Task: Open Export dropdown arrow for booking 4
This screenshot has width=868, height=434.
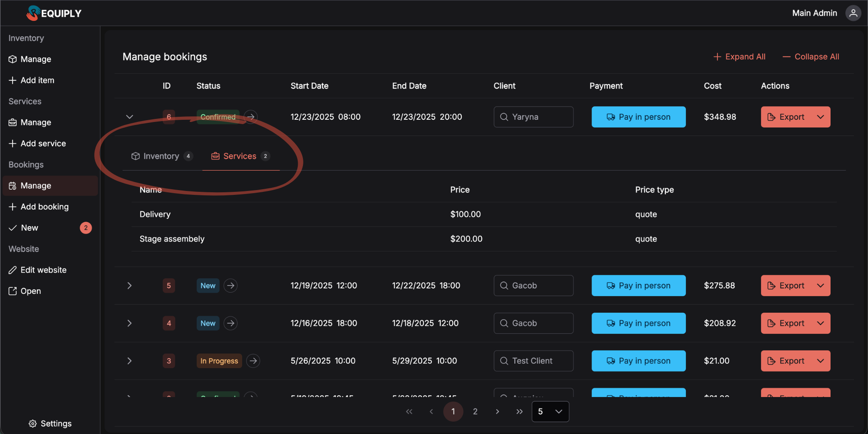Action: coord(820,323)
